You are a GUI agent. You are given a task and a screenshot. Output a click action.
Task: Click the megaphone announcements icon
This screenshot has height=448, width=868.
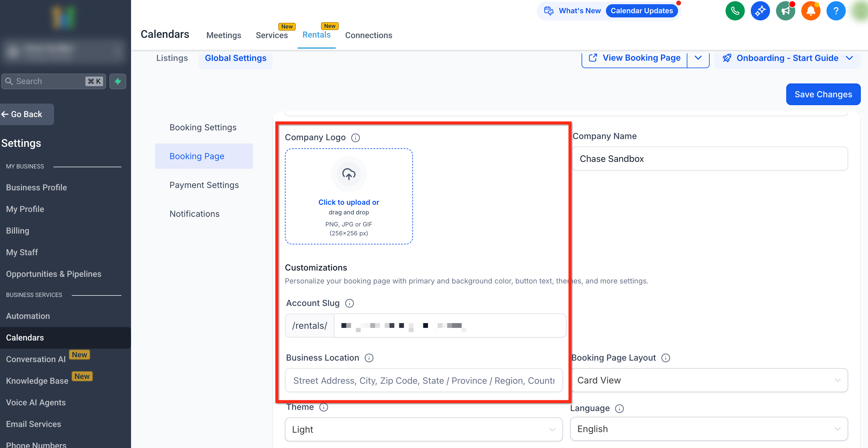tap(785, 11)
